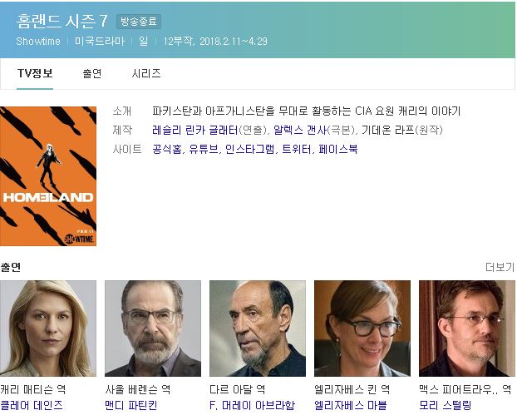
Task: Open the 출연 tab
Action: tap(92, 73)
